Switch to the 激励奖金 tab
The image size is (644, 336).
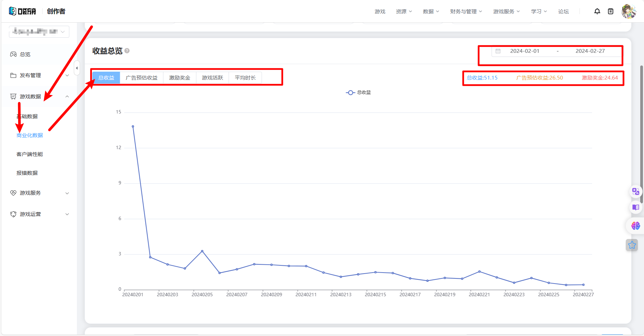180,78
